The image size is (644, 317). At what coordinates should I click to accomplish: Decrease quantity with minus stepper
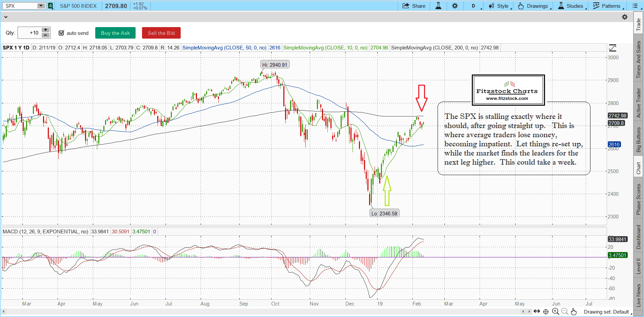point(45,35)
